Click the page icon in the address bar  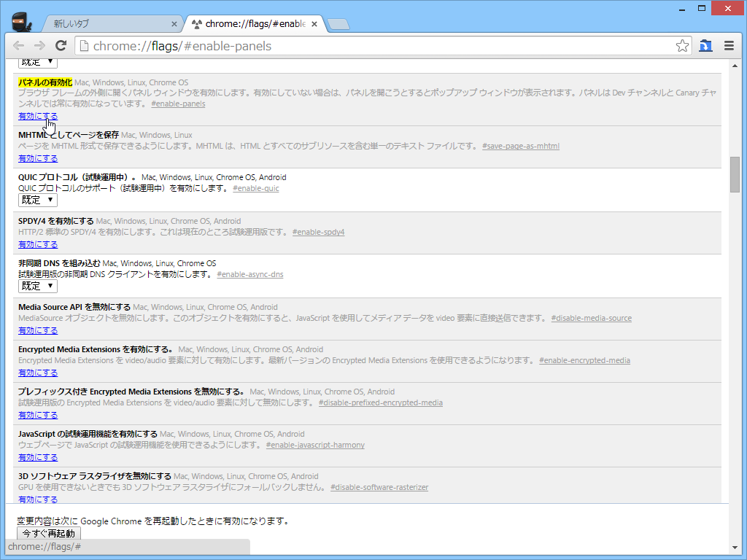[83, 45]
